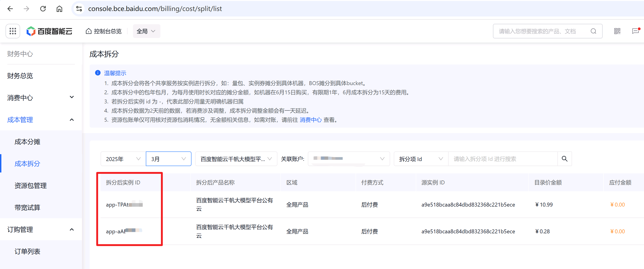644x269 pixels.
Task: Click the browser forward arrow
Action: (x=27, y=9)
